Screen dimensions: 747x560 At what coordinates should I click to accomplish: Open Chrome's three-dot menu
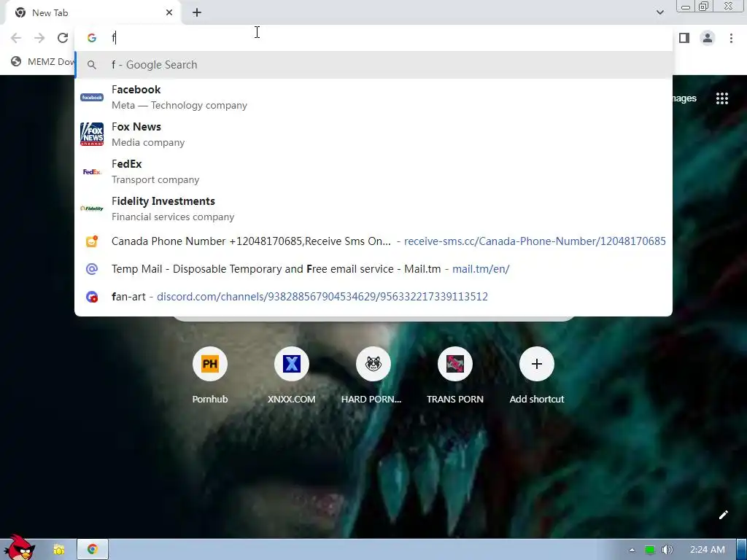pos(731,38)
